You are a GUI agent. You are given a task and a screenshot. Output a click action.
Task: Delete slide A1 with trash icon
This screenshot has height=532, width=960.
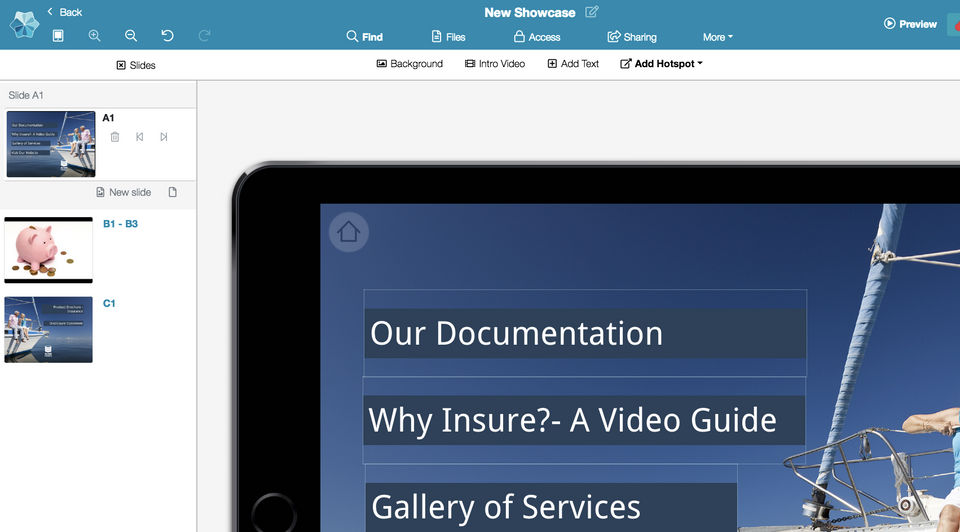114,137
